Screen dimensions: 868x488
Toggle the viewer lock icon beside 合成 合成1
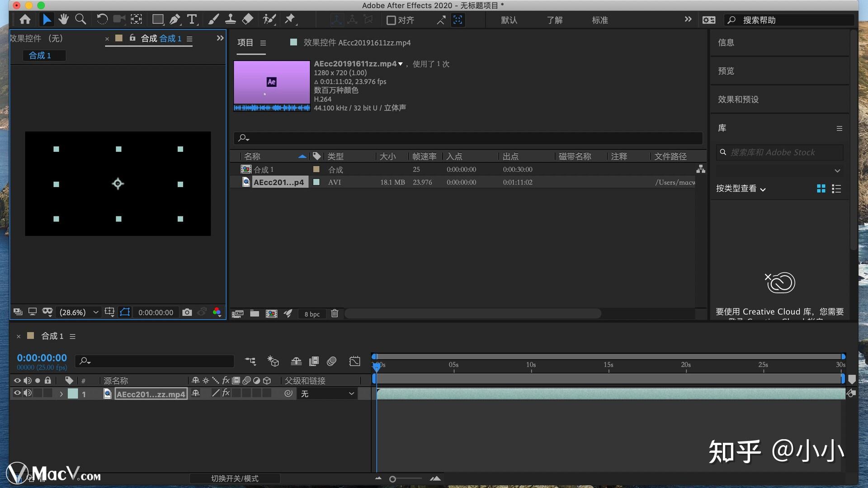pos(132,38)
